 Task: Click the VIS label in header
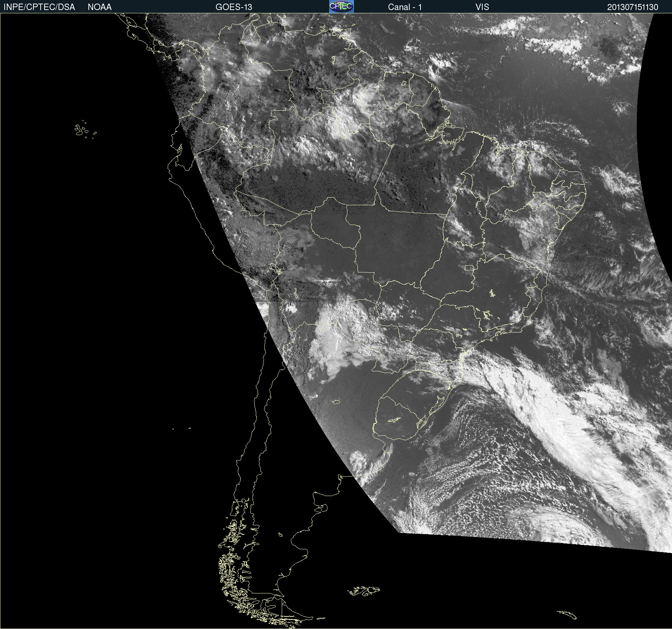(x=482, y=7)
